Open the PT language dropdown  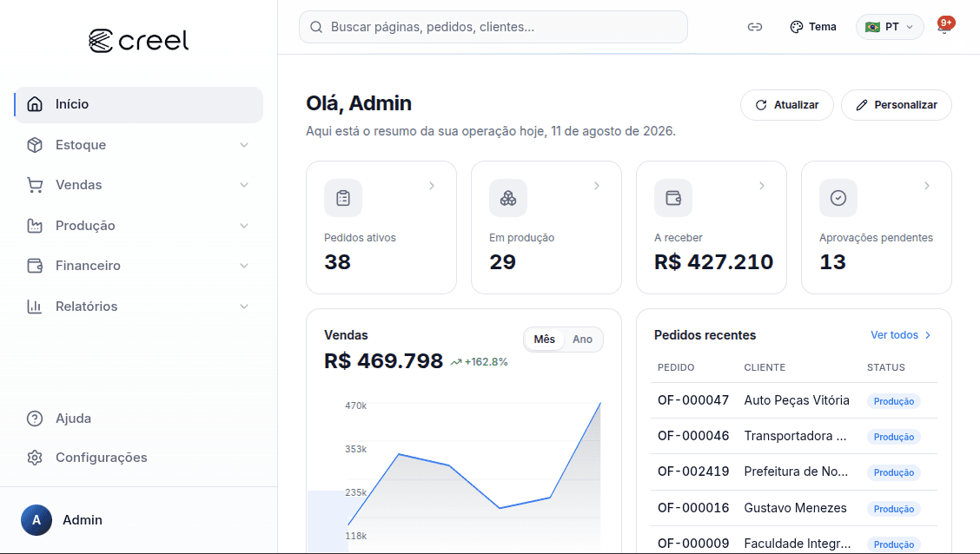coord(890,27)
